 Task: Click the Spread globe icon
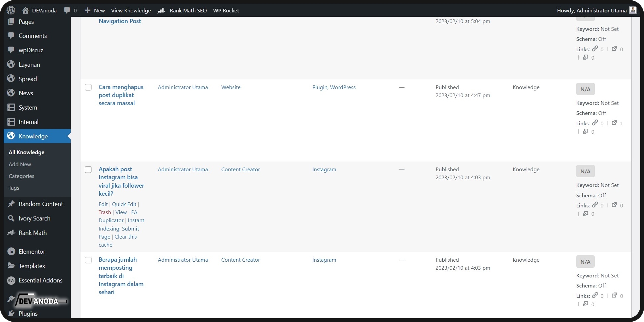click(11, 79)
